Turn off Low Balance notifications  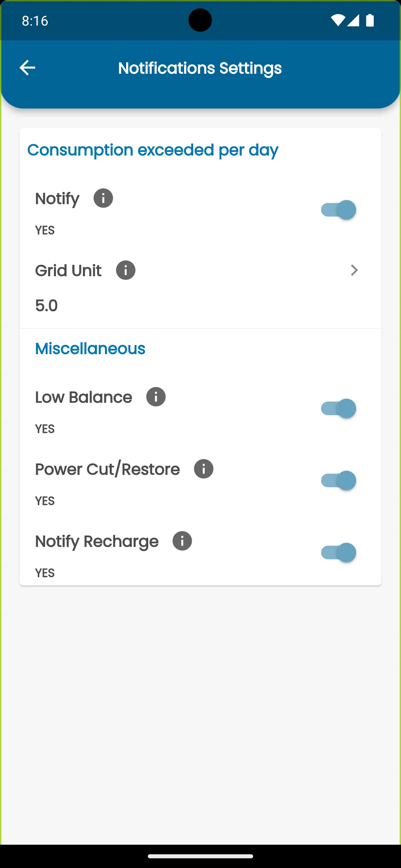tap(338, 408)
